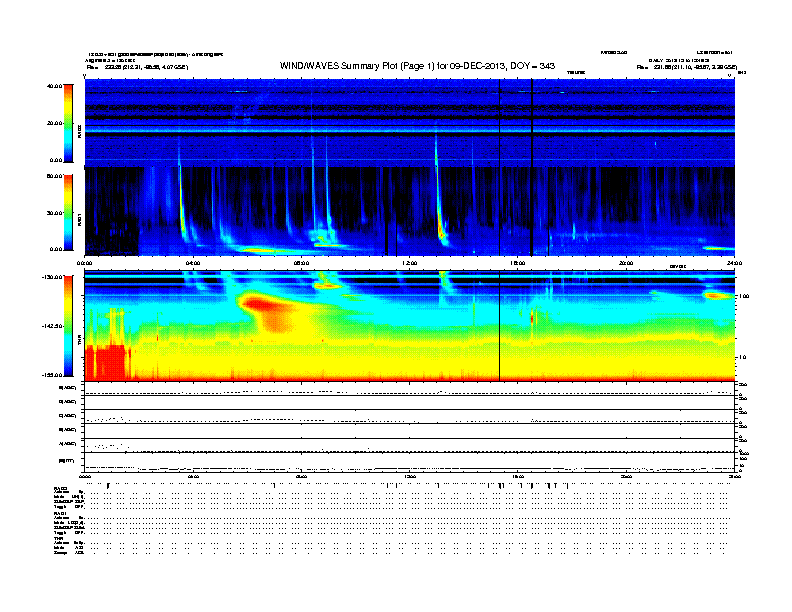Viewport: 792px width, 612px height.
Task: Select the 12:00 time axis label
Action: pyautogui.click(x=409, y=263)
